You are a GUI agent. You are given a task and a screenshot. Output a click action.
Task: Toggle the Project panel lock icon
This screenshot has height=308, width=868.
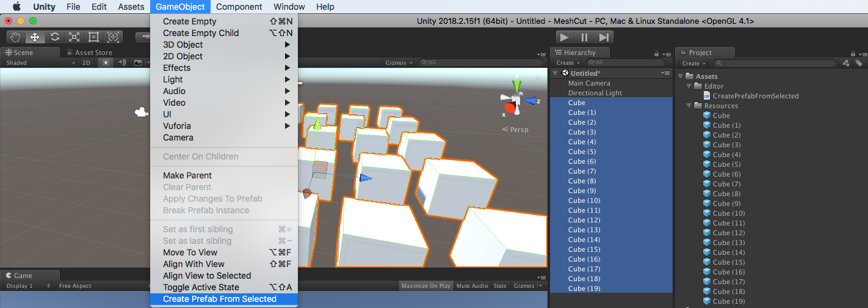coord(852,54)
